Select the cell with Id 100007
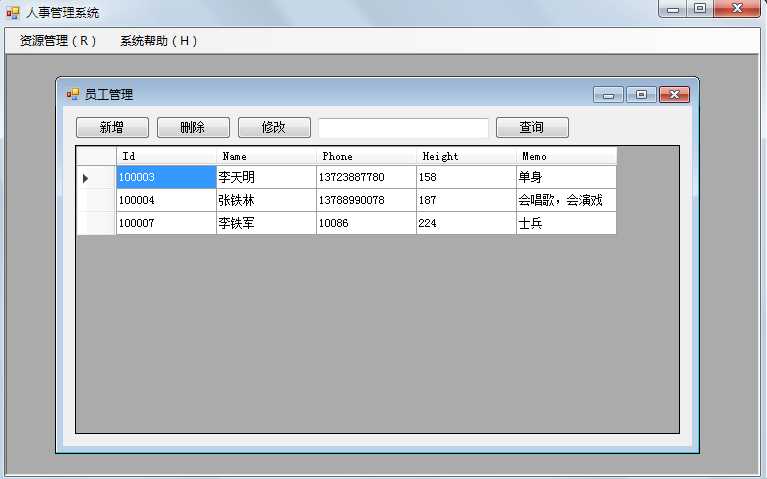This screenshot has height=479, width=767. tap(166, 223)
